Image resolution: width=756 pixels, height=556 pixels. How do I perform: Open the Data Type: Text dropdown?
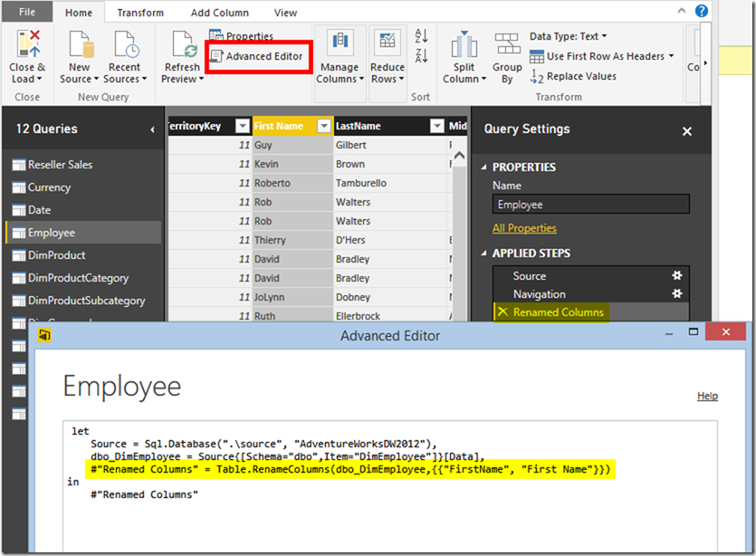[x=568, y=36]
